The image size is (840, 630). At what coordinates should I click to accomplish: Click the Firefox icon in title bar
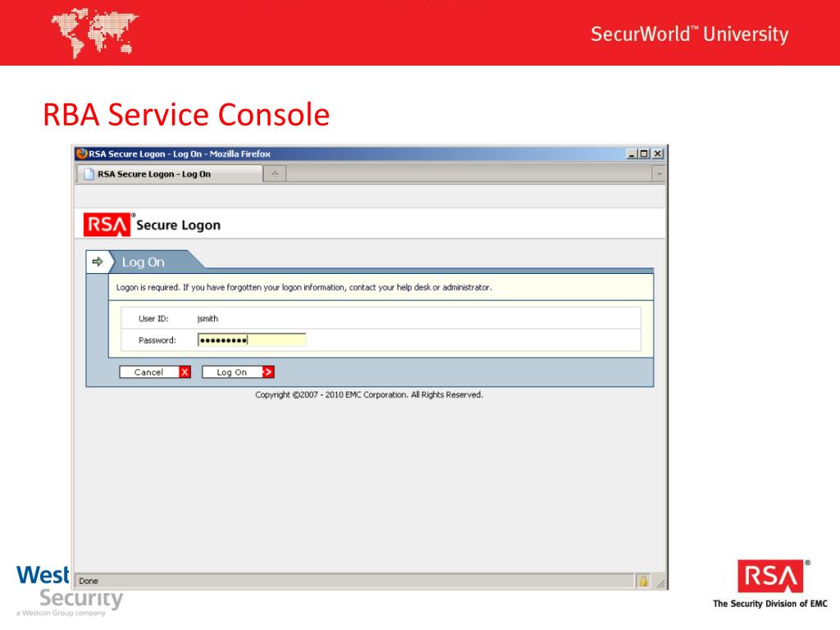click(x=82, y=153)
